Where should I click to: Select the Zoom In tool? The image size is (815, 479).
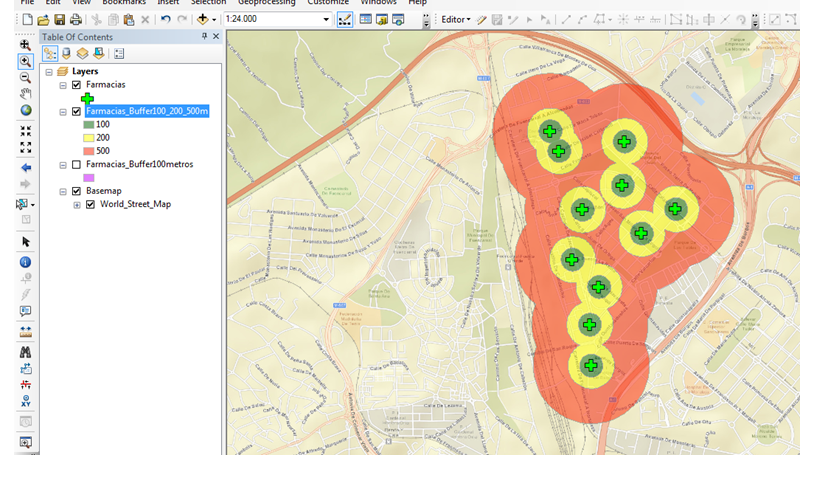[x=25, y=61]
